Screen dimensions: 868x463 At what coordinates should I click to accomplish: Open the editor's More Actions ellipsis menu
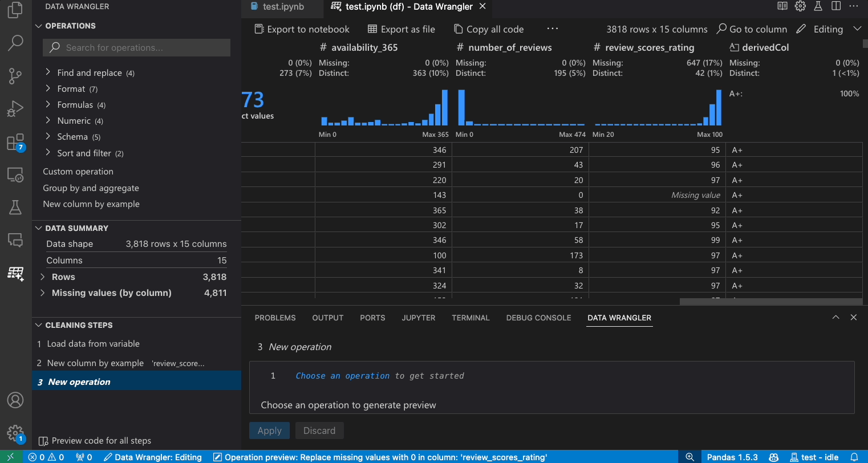click(853, 6)
